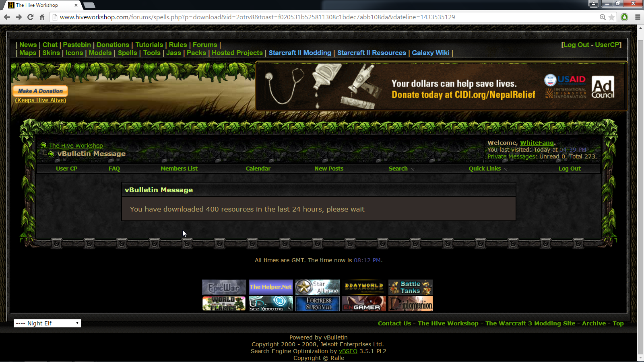Browse the Models section
Screen dimensions: 644x362
pyautogui.click(x=100, y=53)
